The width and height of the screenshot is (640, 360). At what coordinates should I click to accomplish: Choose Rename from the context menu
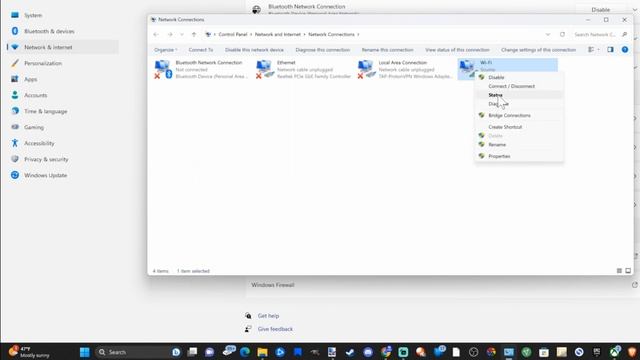click(x=519, y=144)
